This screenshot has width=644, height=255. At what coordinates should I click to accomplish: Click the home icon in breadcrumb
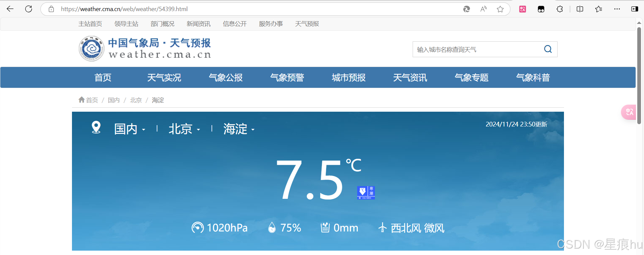point(81,100)
